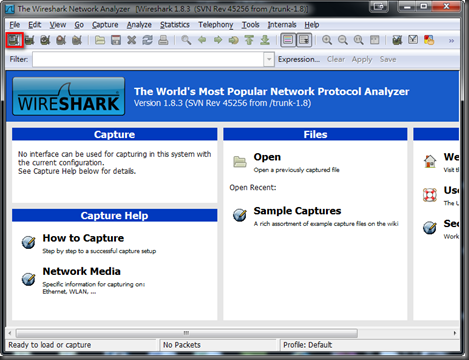Click the globe icon beside Network Media
Screen dimensions: 469x360
(x=28, y=279)
